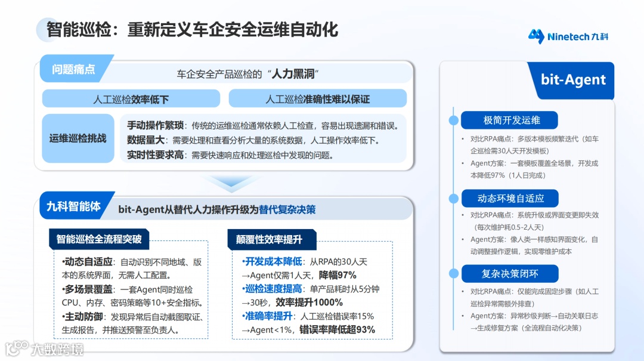Select the 一套模板覆盖全场景 Agent bullet
Screen dimensions: 644x361
pos(534,169)
